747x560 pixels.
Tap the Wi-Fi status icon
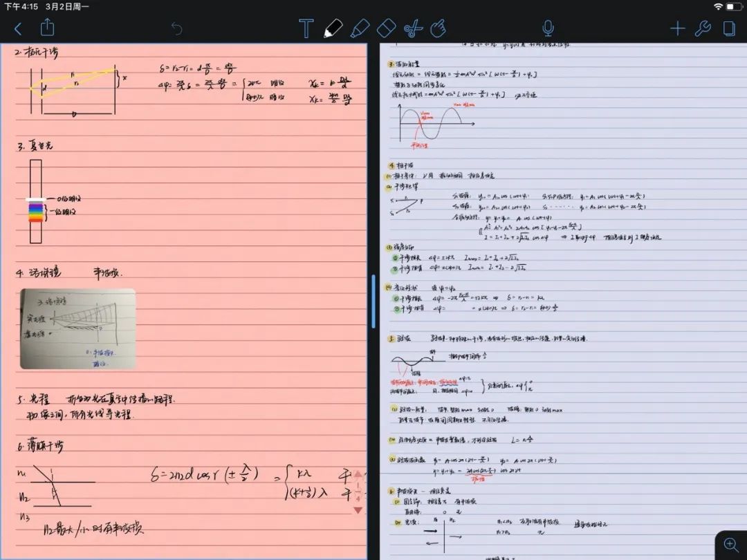[719, 6]
